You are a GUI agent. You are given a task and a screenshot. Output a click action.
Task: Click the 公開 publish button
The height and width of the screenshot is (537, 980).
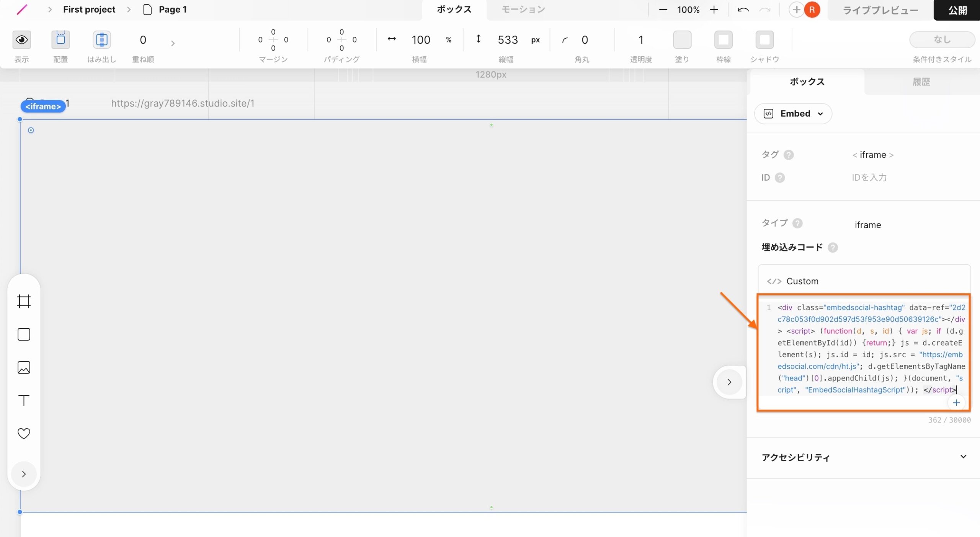[x=957, y=10]
